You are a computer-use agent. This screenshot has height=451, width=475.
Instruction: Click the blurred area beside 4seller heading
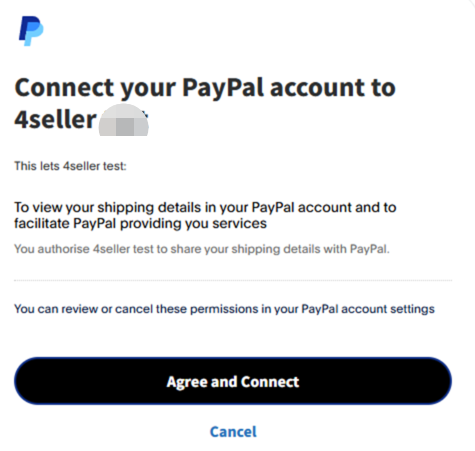(124, 120)
